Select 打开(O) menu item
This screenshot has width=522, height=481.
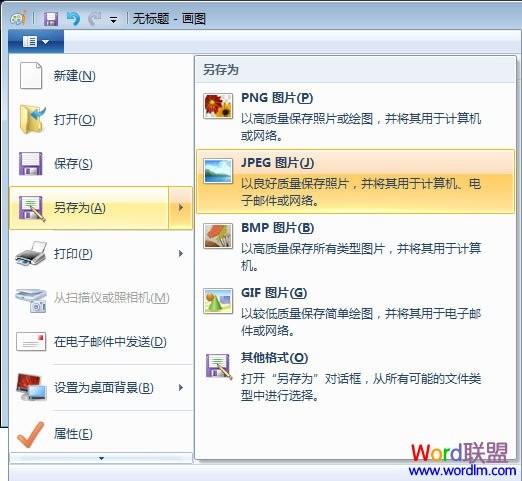(x=101, y=120)
